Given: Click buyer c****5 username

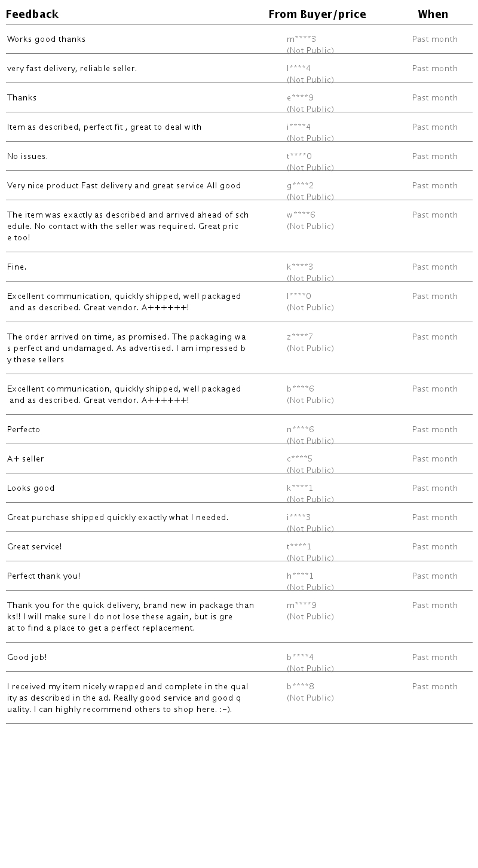Looking at the screenshot, I should coord(299,459).
